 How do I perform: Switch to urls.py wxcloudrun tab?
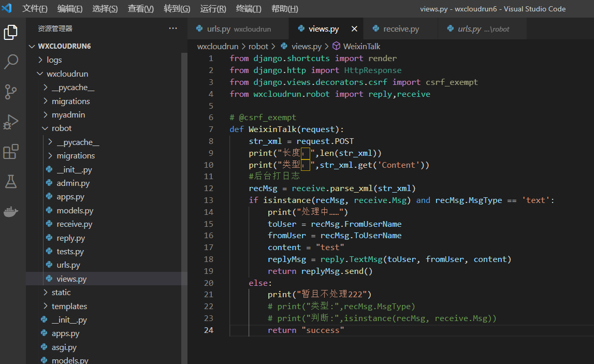pos(238,29)
